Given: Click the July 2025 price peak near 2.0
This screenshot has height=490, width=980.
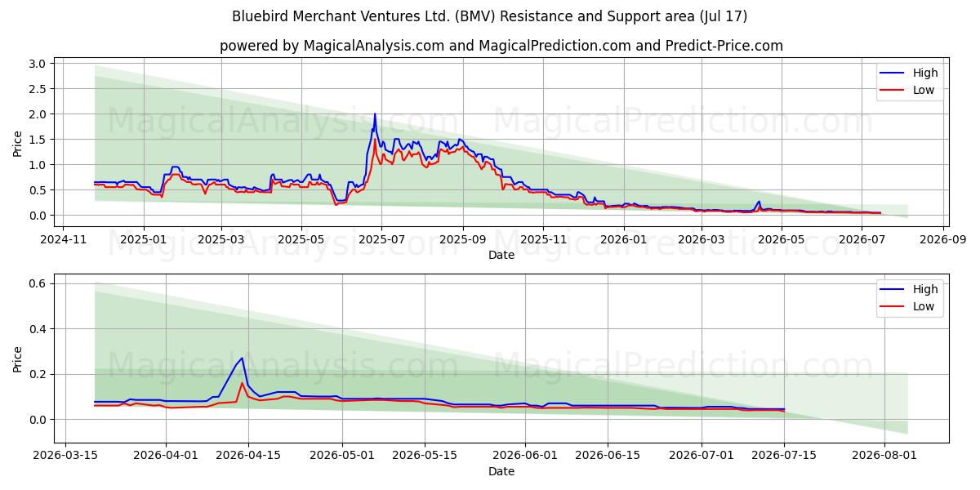Looking at the screenshot, I should (x=375, y=114).
